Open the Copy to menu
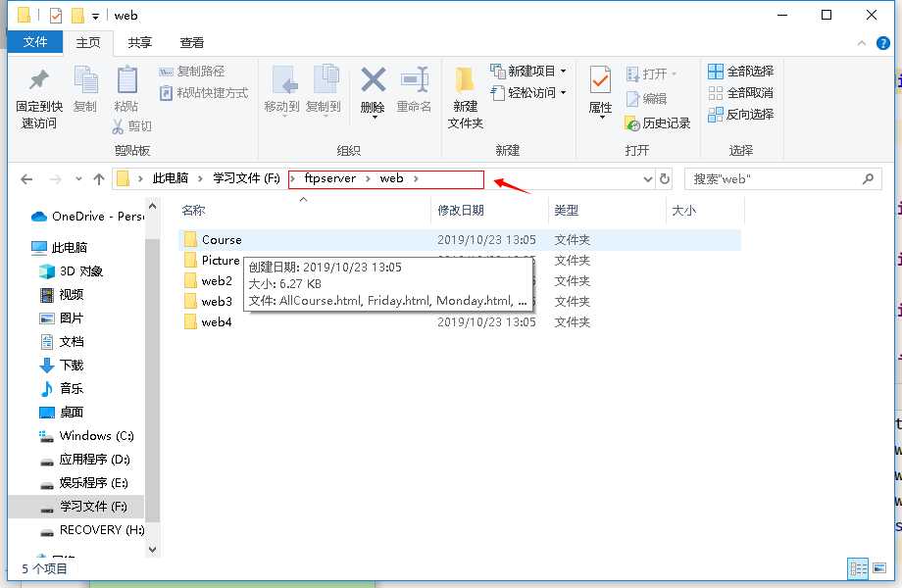Screen dimensions: 902x588 [324, 90]
